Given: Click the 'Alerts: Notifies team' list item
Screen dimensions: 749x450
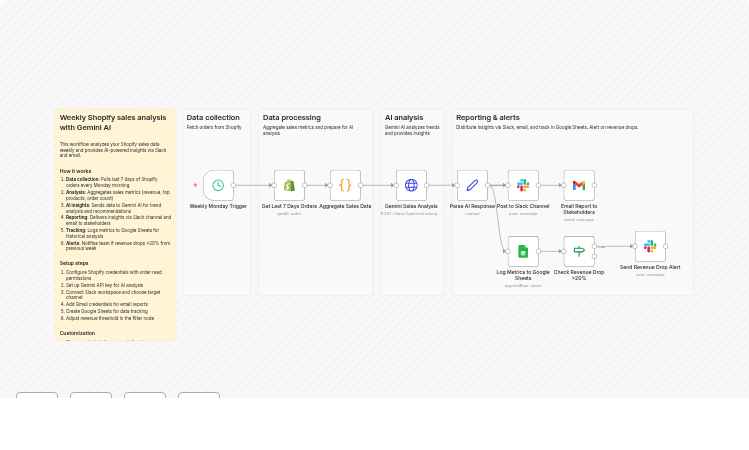Looking at the screenshot, I should [x=118, y=246].
